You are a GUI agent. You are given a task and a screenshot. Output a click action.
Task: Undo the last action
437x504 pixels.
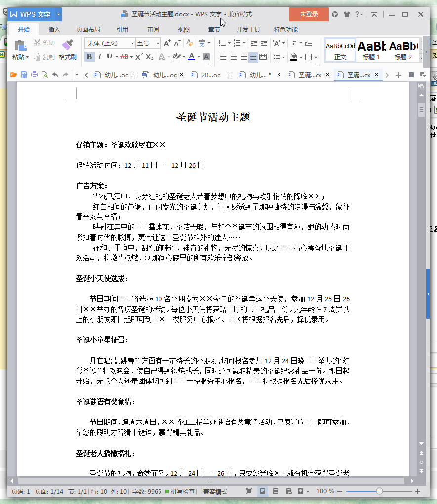pyautogui.click(x=55, y=75)
